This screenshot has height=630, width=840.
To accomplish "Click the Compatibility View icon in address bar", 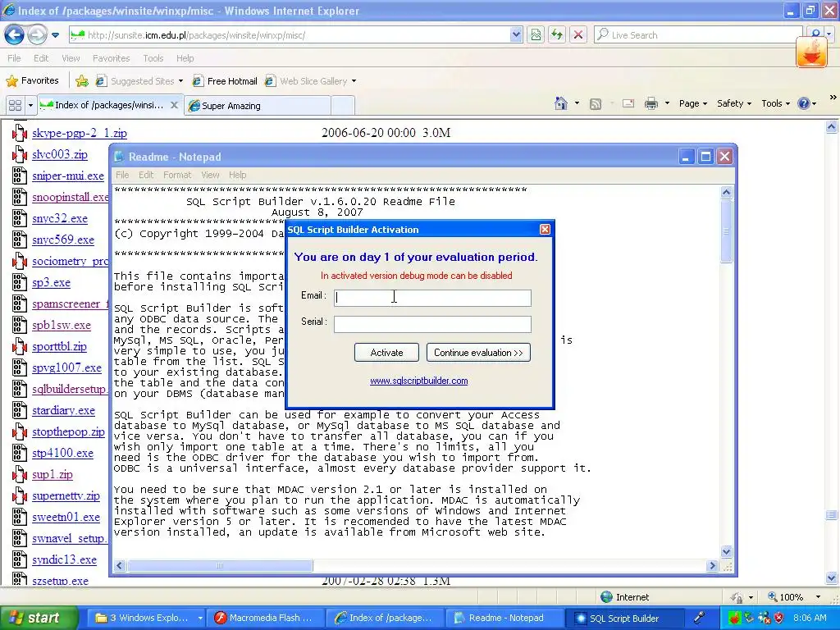I will pos(536,35).
